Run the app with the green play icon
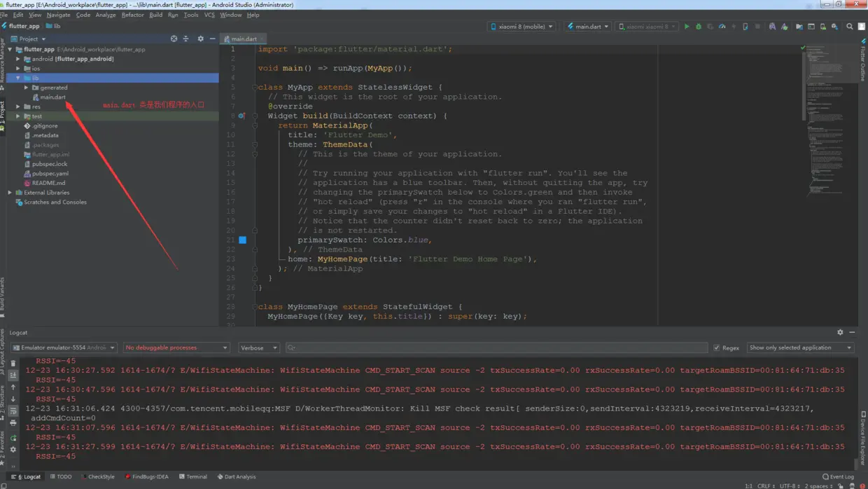The width and height of the screenshot is (868, 489). (687, 27)
